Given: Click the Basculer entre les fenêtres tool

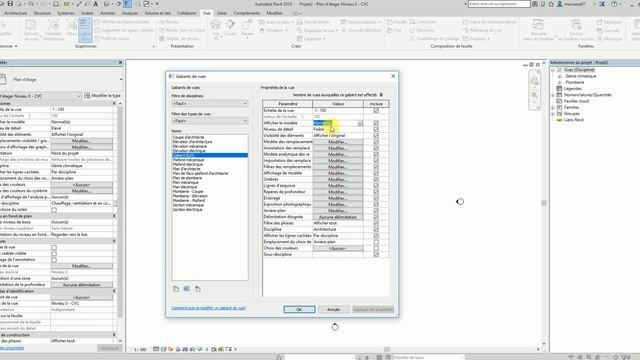Looking at the screenshot, I should 538,30.
